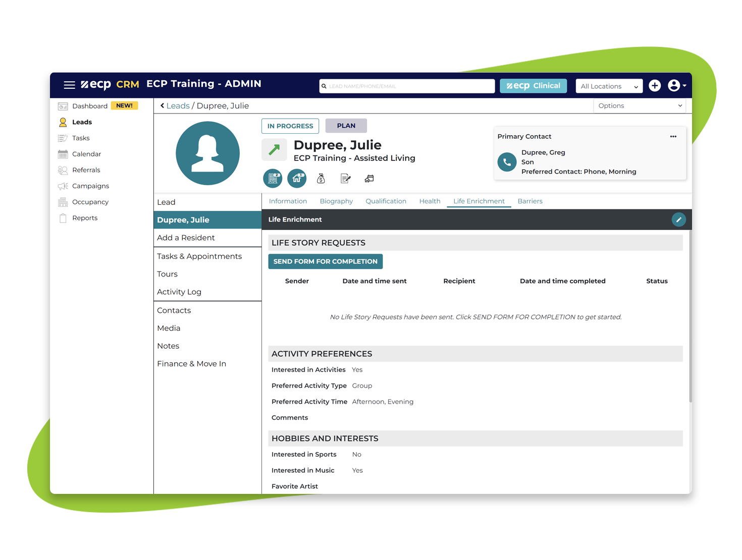
Task: Open the dropdown arrow beside the avatar
Action: click(683, 86)
